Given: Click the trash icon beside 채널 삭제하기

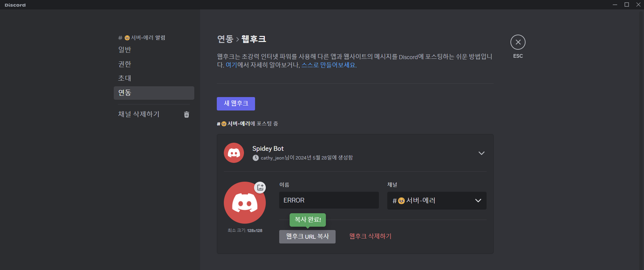Looking at the screenshot, I should [186, 114].
